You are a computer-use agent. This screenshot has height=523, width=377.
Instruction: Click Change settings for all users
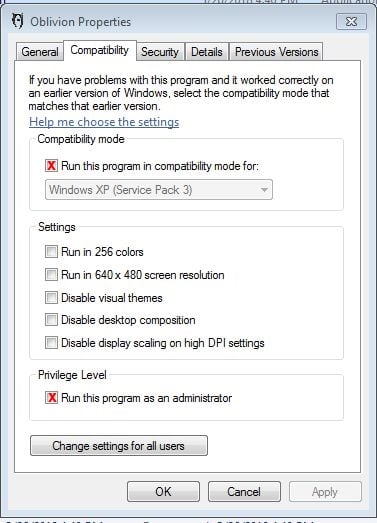[119, 446]
